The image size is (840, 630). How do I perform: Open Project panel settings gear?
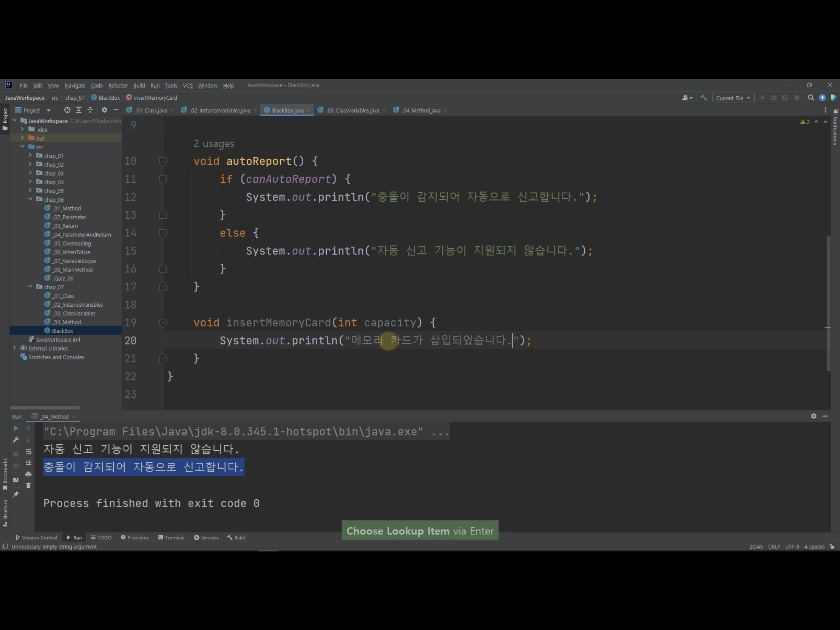pyautogui.click(x=104, y=110)
